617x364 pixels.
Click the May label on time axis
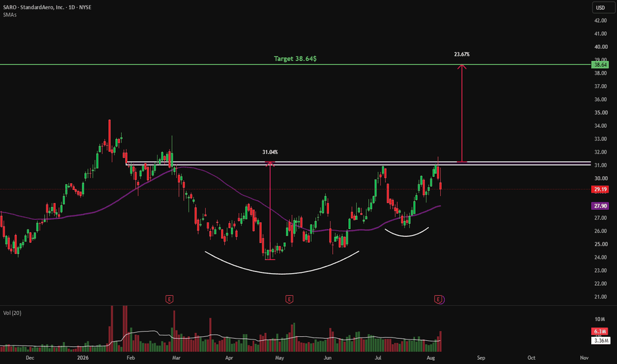coord(279,357)
